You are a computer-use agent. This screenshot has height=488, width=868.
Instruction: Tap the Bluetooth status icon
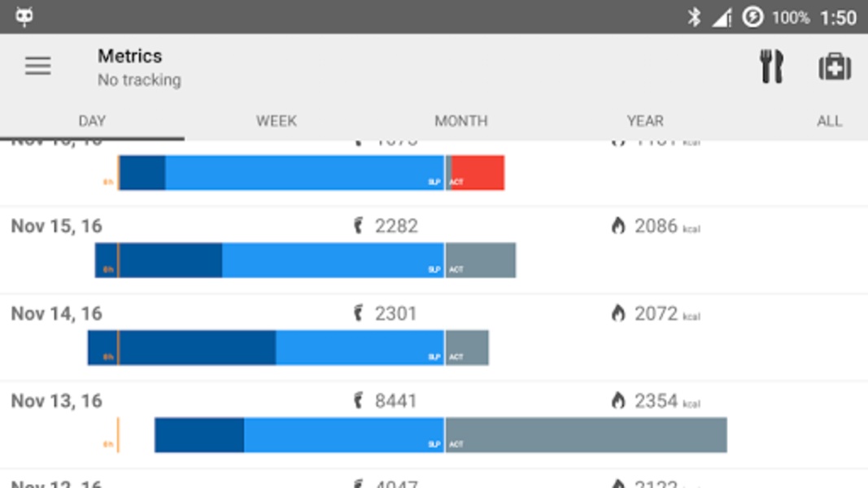click(694, 17)
